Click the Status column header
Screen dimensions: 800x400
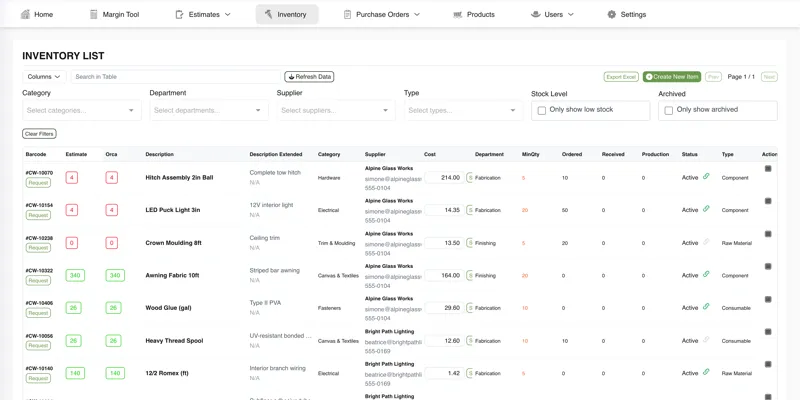689,154
